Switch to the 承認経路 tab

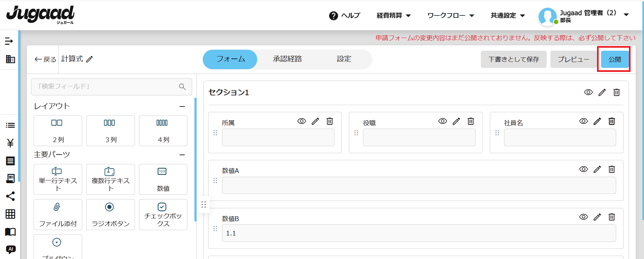coord(287,59)
